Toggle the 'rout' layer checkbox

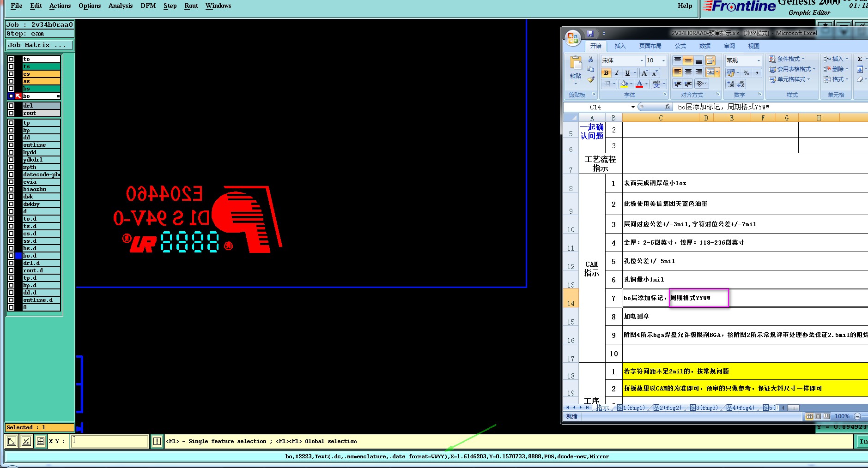click(11, 113)
